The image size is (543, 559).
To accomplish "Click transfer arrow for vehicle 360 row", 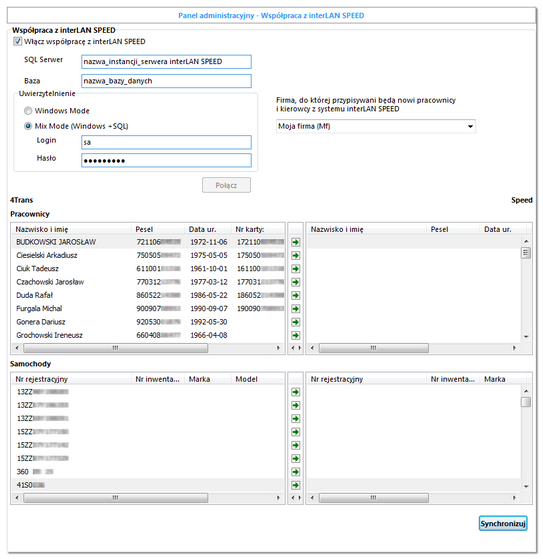I will pyautogui.click(x=295, y=472).
